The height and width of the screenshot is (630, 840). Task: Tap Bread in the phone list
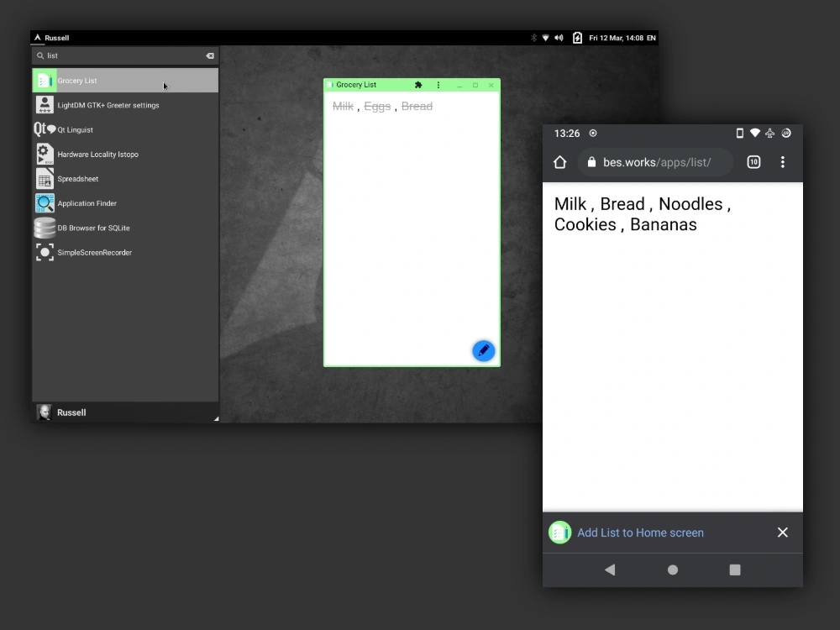point(622,204)
